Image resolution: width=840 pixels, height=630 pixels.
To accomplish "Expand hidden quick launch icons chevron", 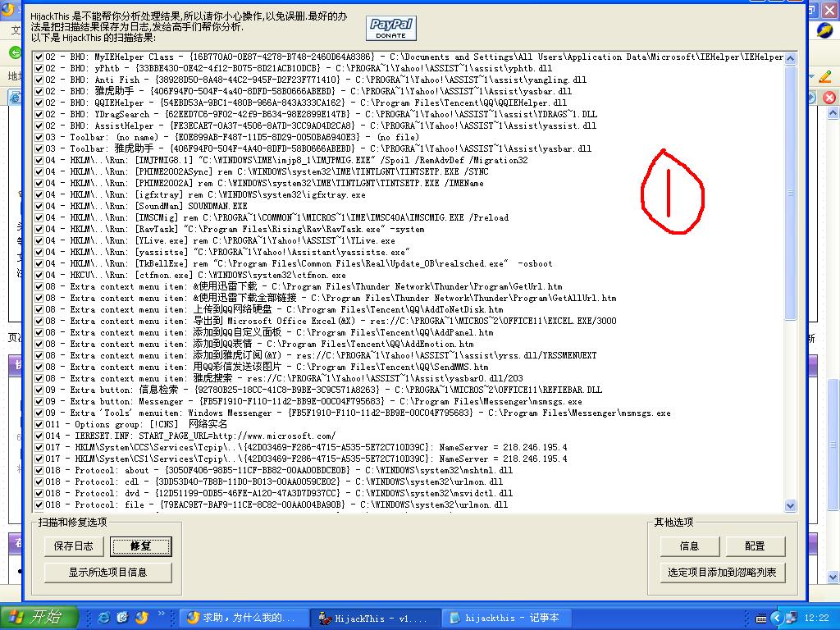I will (161, 614).
